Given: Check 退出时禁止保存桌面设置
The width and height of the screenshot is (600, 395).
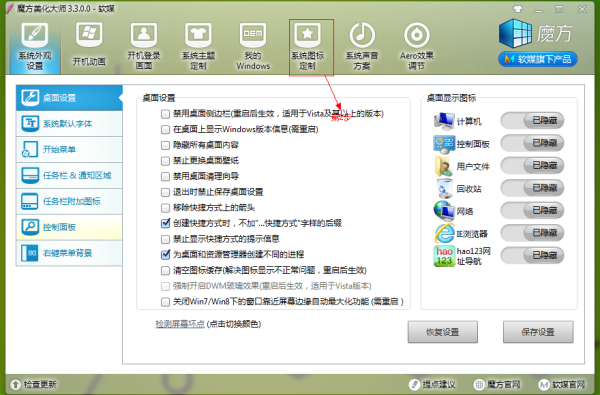Looking at the screenshot, I should 165,192.
